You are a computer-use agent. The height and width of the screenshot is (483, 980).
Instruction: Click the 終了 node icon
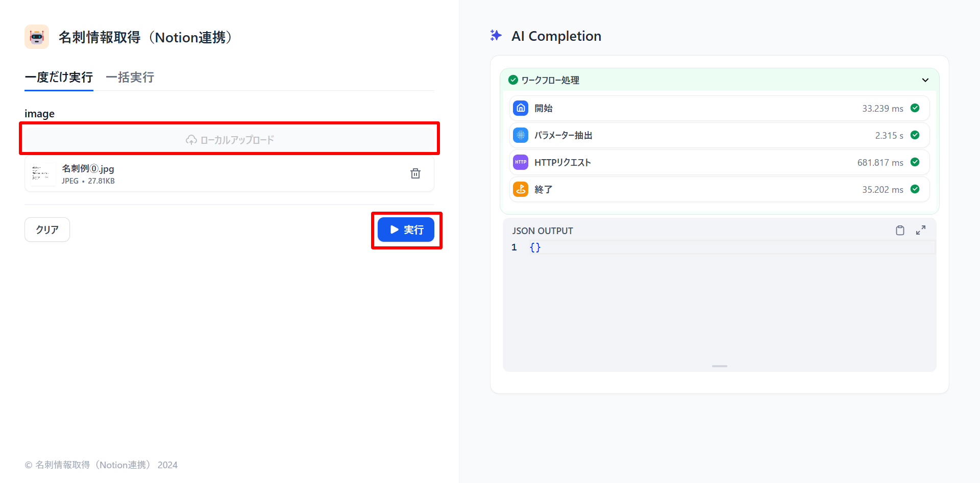click(521, 189)
